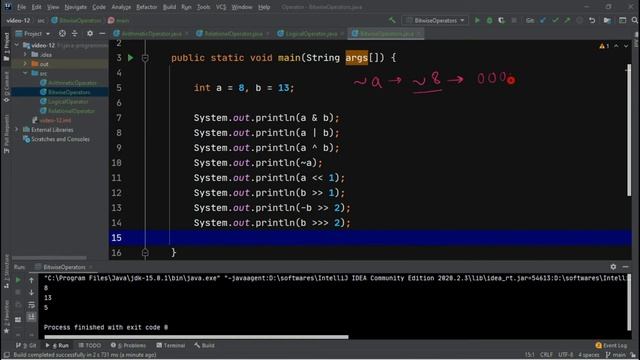Switch to RelationalOperator.java tab
640x360 pixels.
[233, 34]
